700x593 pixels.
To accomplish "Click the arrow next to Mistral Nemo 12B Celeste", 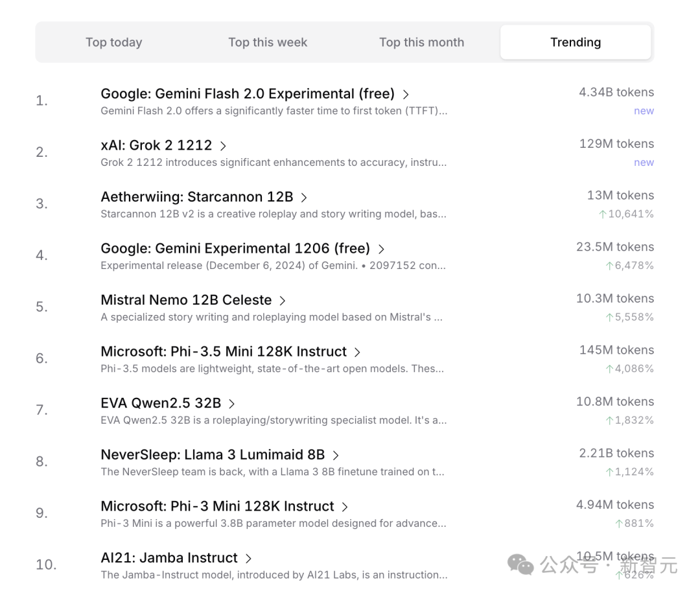I will (x=283, y=301).
